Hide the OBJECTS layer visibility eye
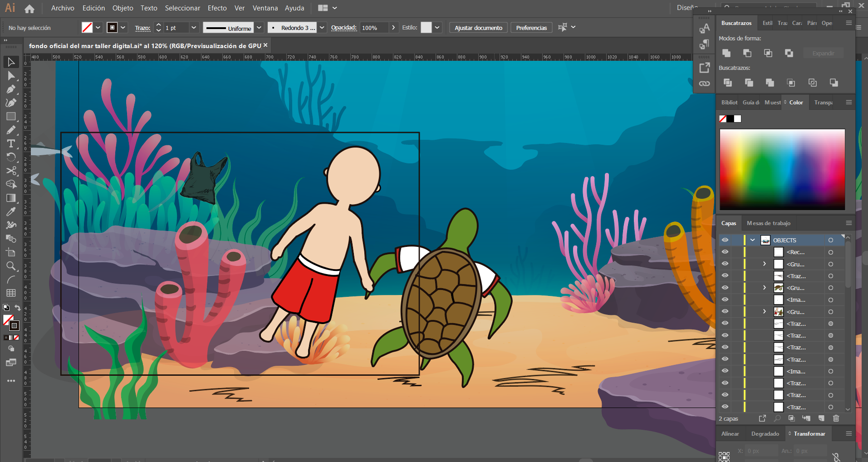The width and height of the screenshot is (868, 462). 725,240
